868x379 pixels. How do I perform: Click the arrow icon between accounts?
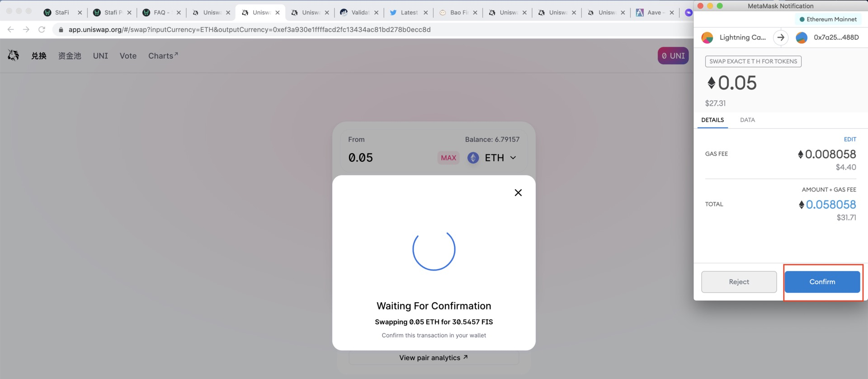coord(781,37)
